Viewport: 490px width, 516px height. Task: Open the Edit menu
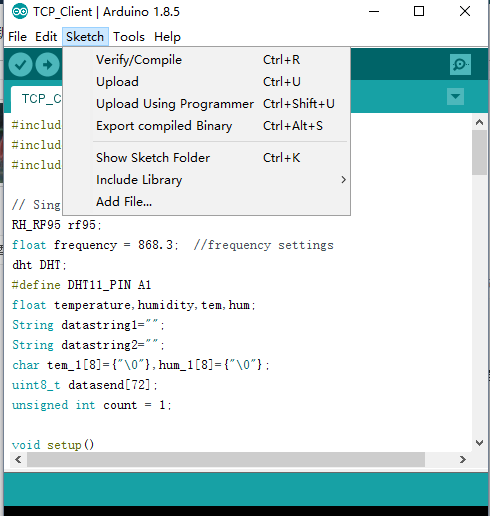click(x=46, y=37)
